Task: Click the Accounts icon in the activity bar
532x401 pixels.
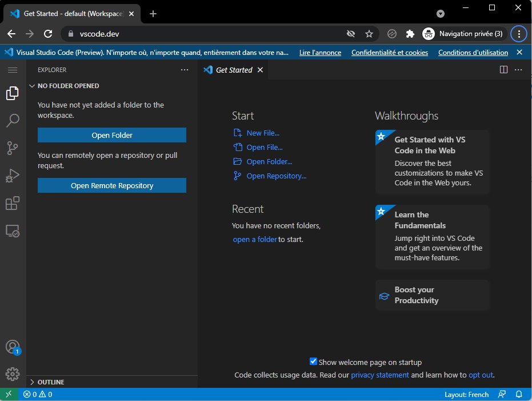Action: tap(13, 347)
